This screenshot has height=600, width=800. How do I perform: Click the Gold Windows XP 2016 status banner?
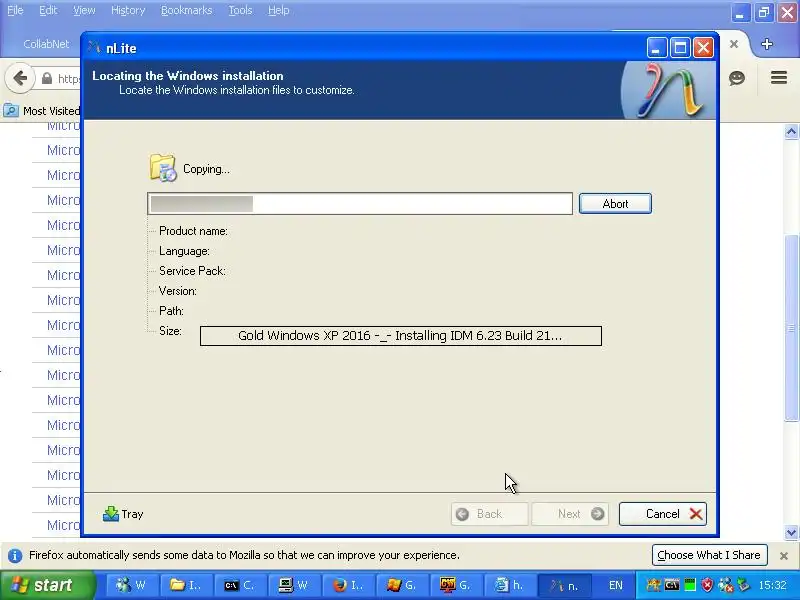pyautogui.click(x=401, y=336)
